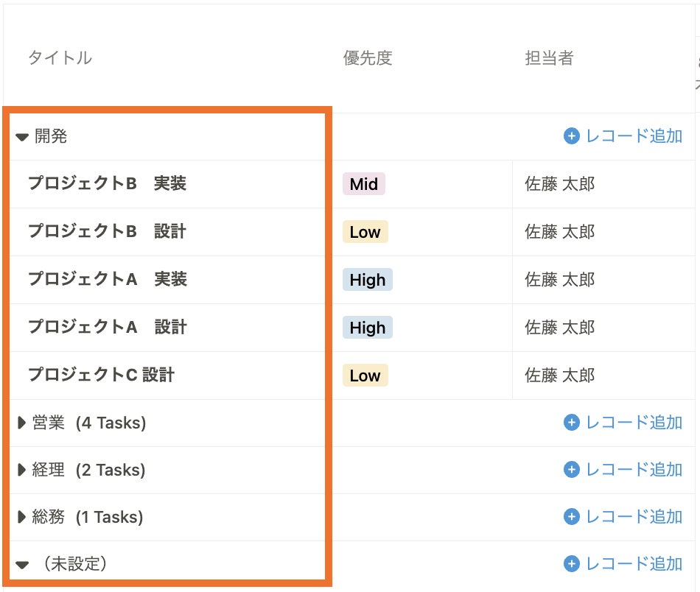Collapse the （未設定） group
Viewport: 700px width, 592px height.
click(22, 565)
